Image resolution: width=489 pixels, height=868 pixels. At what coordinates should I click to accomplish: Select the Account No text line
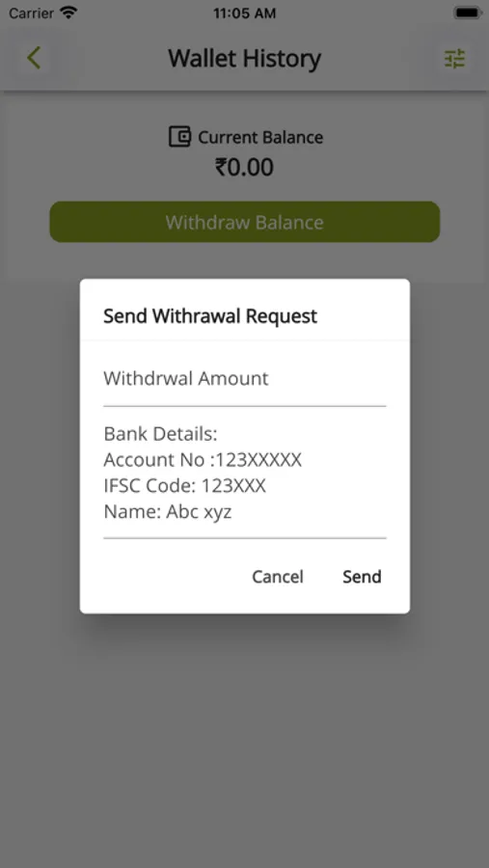click(203, 460)
